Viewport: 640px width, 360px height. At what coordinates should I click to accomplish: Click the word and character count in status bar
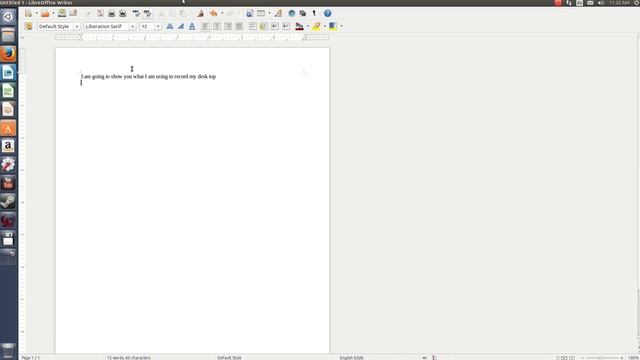[129, 358]
